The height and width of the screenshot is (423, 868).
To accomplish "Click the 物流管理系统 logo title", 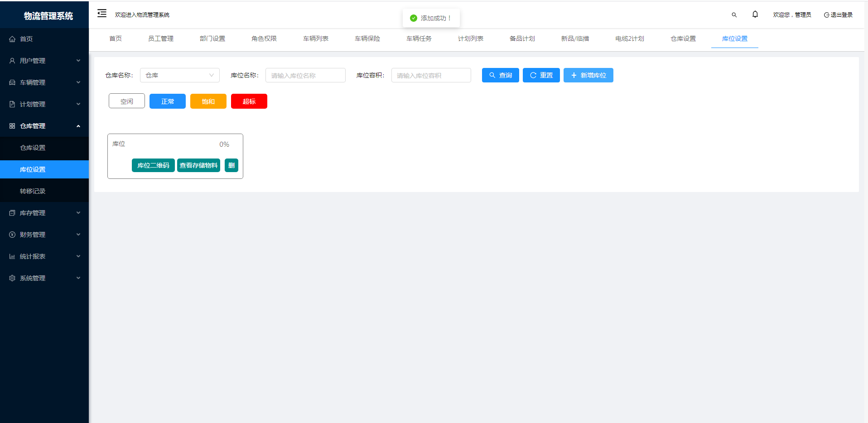I will click(48, 16).
